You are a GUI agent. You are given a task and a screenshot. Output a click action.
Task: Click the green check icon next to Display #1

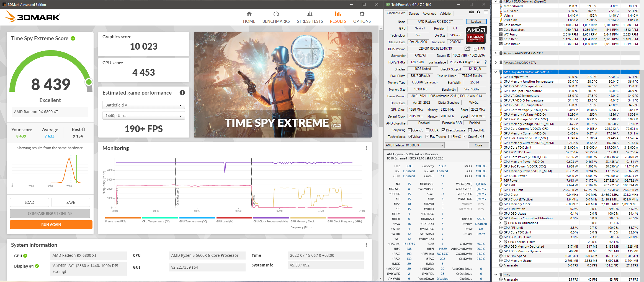click(x=37, y=266)
